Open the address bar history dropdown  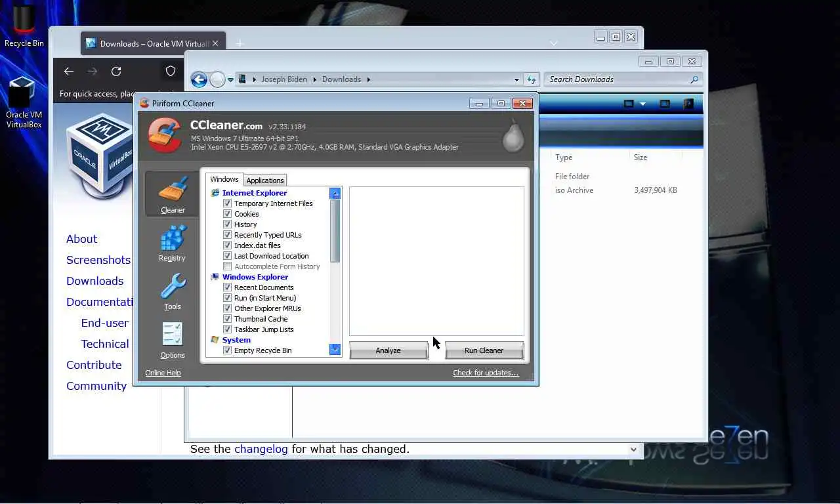point(517,80)
